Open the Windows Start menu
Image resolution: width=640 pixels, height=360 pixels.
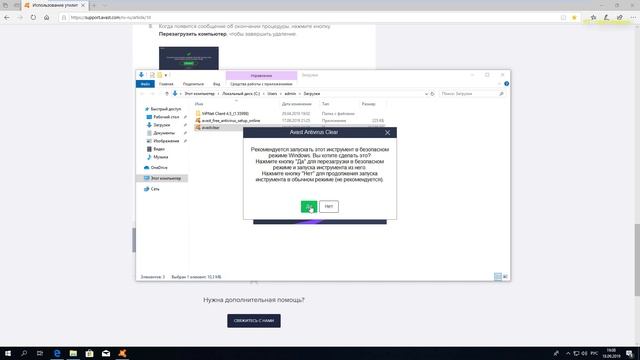point(8,353)
